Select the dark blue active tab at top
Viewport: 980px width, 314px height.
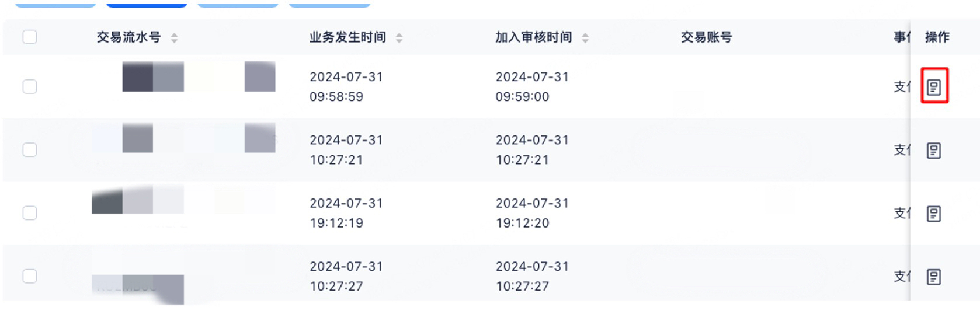tap(147, 4)
